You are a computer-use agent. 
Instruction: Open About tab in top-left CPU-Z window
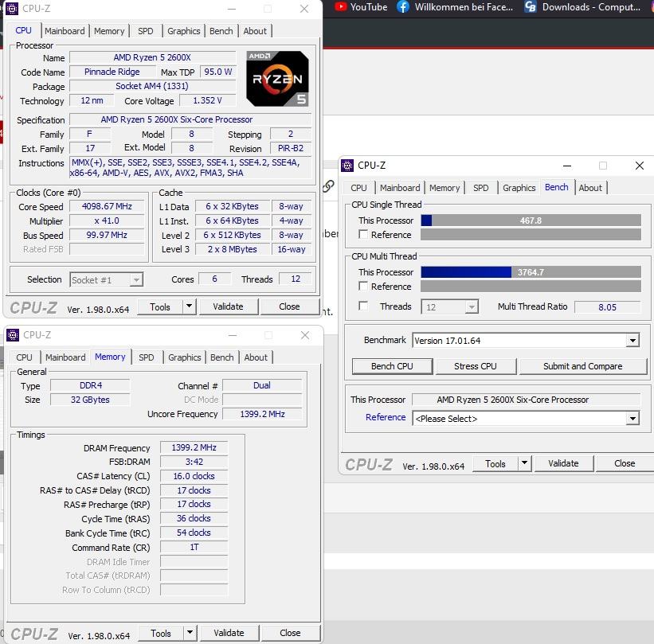click(x=255, y=31)
